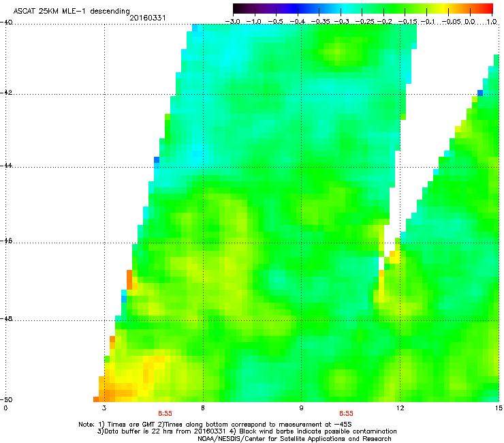
Task: Click red 8:55 time between longitudes 3 and 6
Action: click(166, 414)
